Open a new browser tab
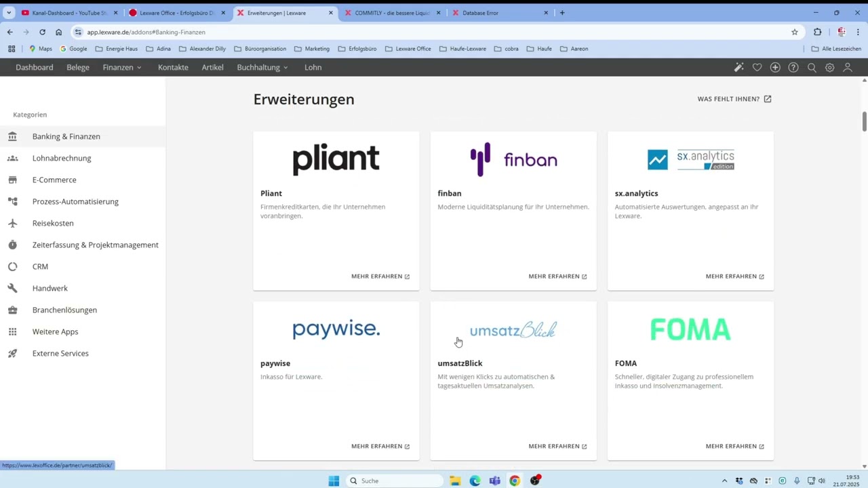This screenshot has width=868, height=488. (562, 13)
